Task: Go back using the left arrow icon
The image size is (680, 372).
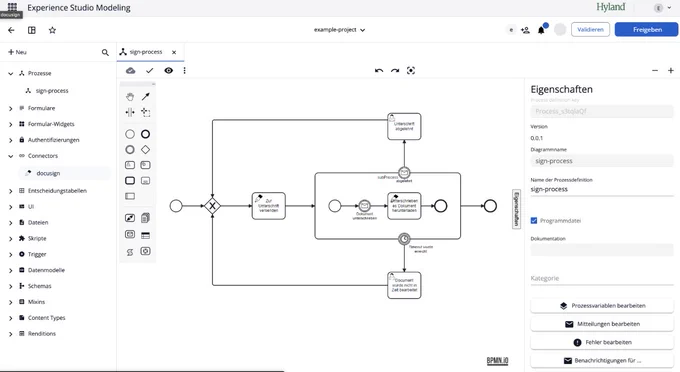Action: (x=11, y=30)
